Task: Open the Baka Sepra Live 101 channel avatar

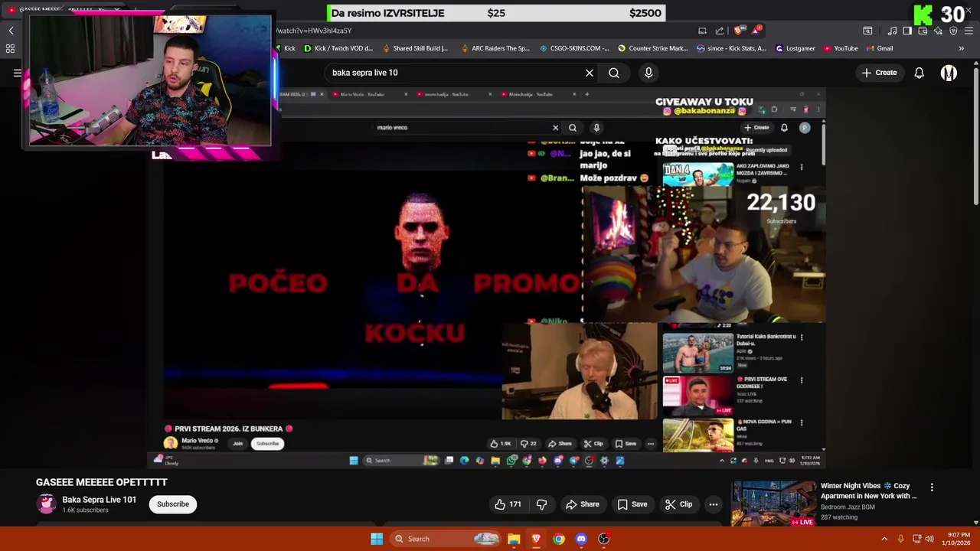Action: [x=47, y=504]
